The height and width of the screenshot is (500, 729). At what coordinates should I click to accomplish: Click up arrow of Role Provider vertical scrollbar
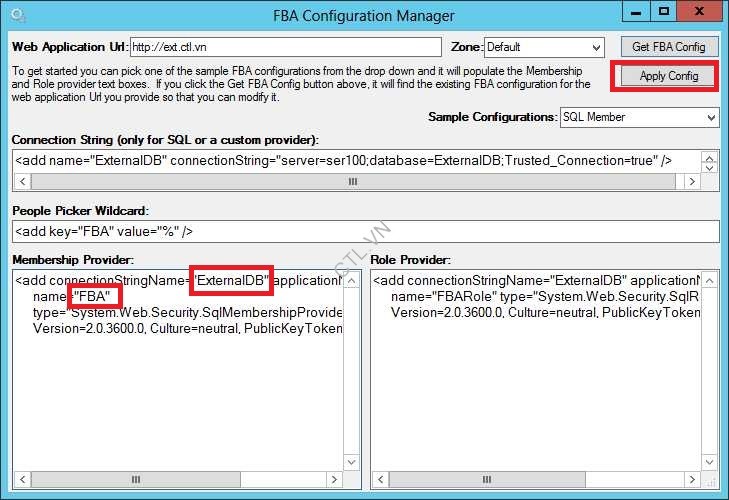(710, 279)
